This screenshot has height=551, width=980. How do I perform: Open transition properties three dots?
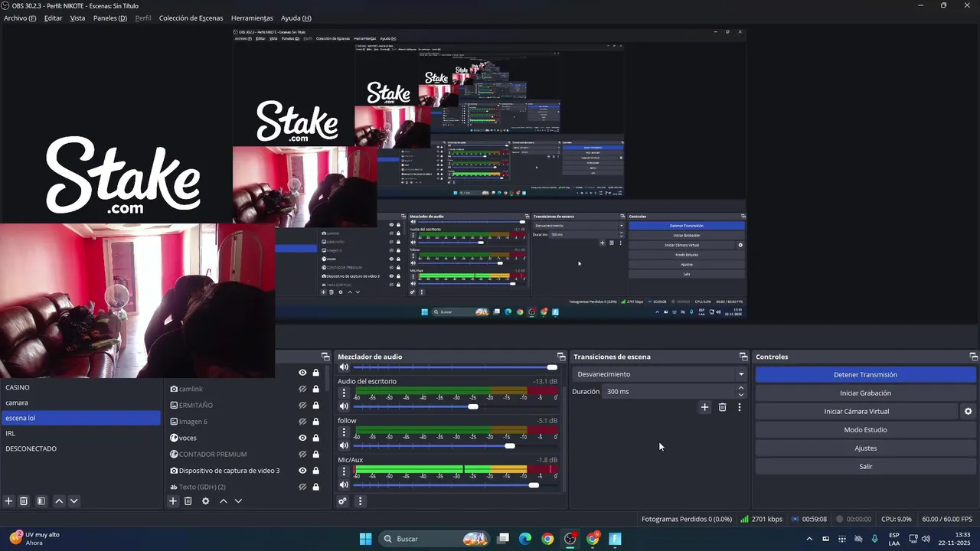click(739, 407)
